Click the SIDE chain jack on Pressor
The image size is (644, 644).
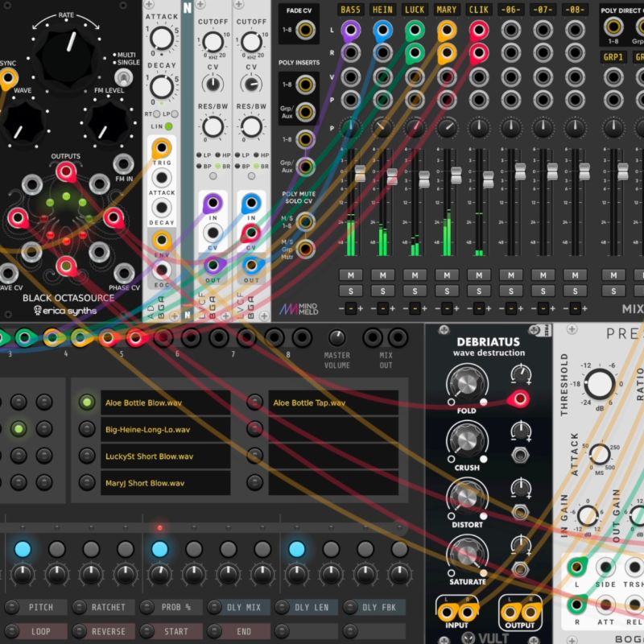point(605,568)
